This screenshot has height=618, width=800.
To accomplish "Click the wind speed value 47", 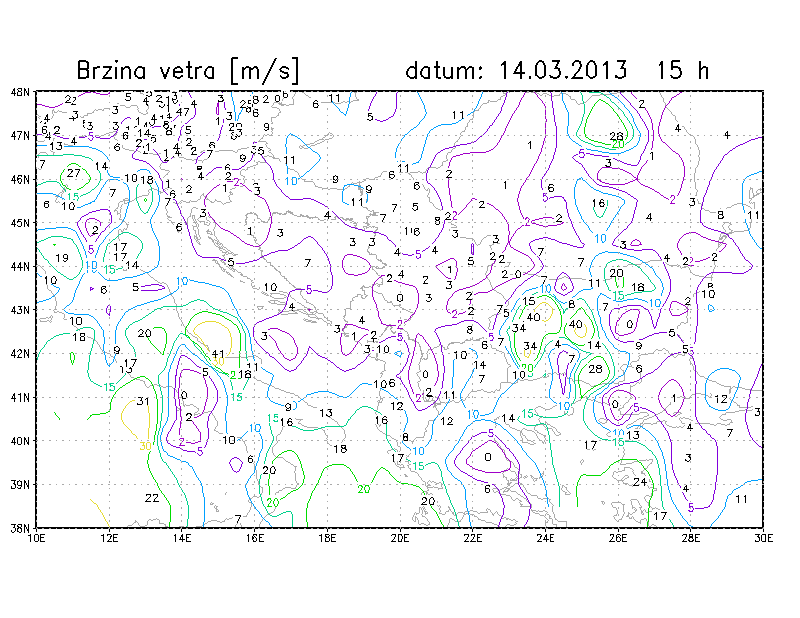I will point(182,112).
